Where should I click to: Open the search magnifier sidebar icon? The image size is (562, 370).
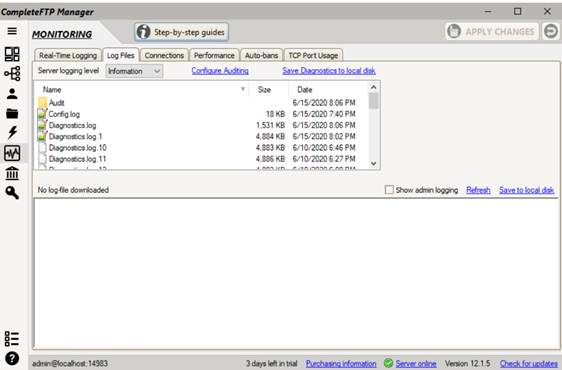tap(12, 193)
